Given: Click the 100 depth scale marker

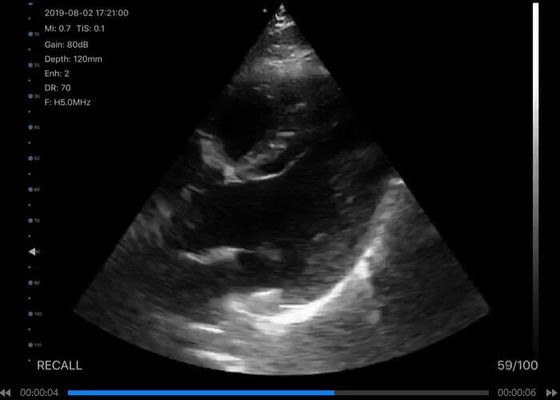Looking at the screenshot, I should point(35,314).
